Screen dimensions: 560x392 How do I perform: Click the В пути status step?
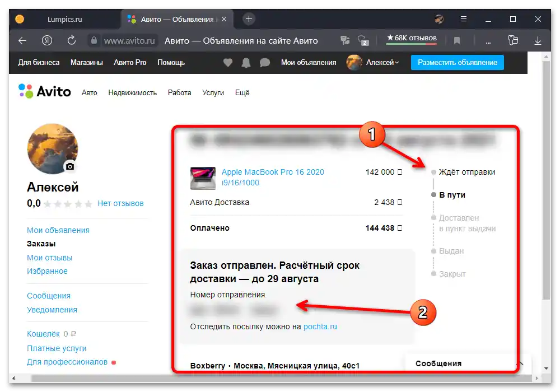pos(452,195)
